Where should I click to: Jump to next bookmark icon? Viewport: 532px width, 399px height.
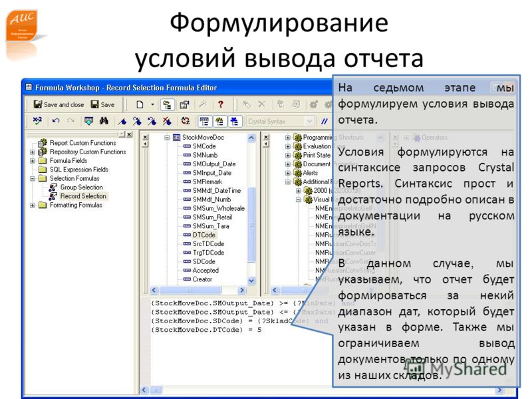pos(137,121)
